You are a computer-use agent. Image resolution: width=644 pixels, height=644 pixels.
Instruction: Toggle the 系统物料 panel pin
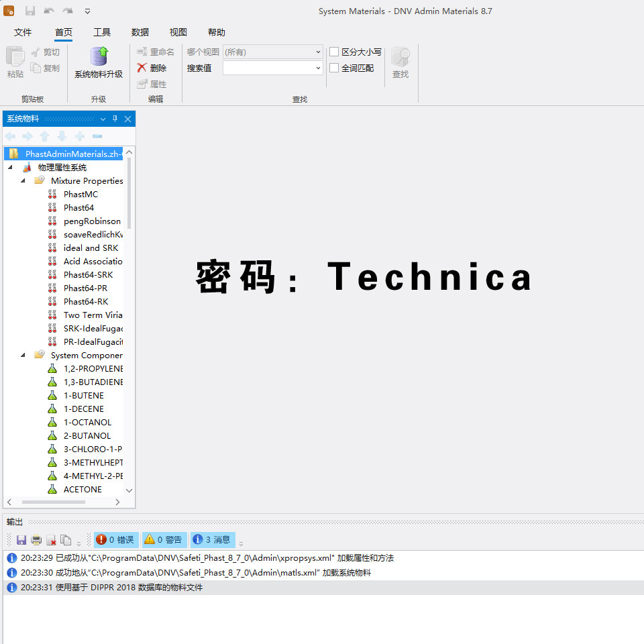tap(115, 119)
